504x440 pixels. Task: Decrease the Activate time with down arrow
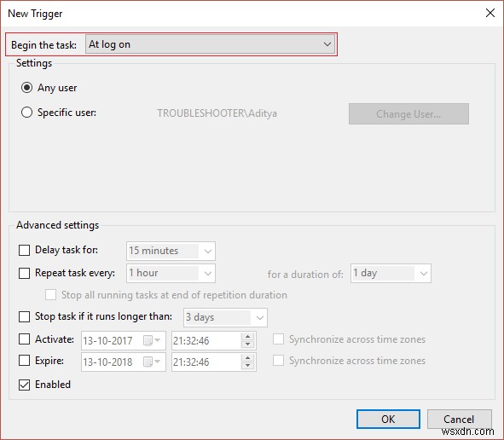point(247,344)
